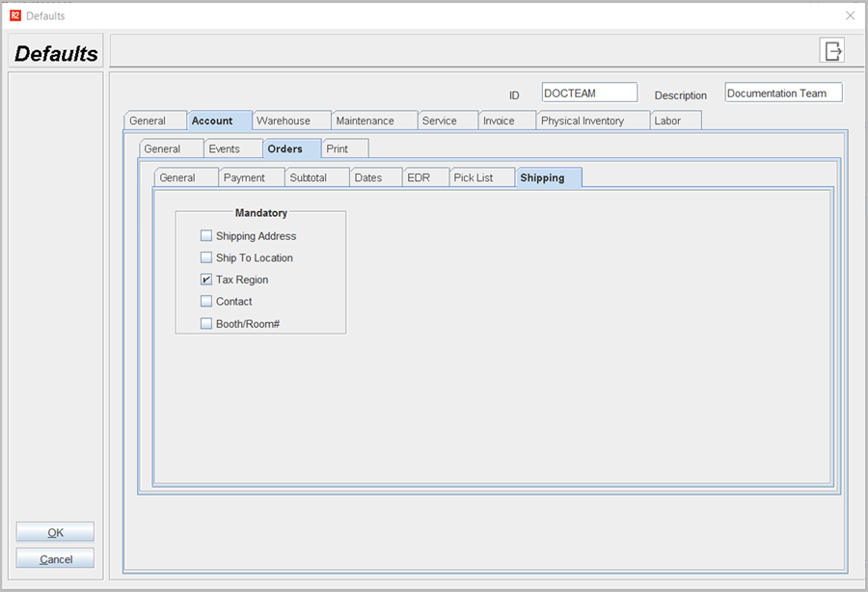This screenshot has height=592, width=868.
Task: Click the ID label
Action: [x=514, y=95]
